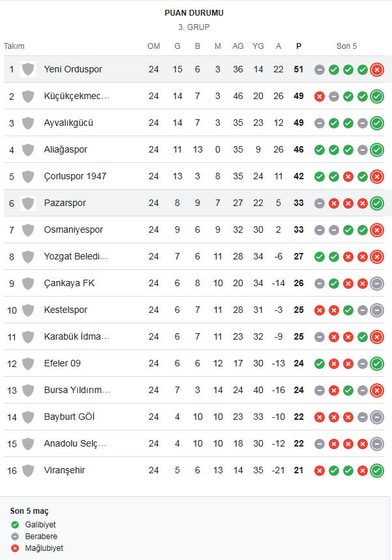
Task: Click Efeler 09's most recent win icon
Action: tap(376, 363)
